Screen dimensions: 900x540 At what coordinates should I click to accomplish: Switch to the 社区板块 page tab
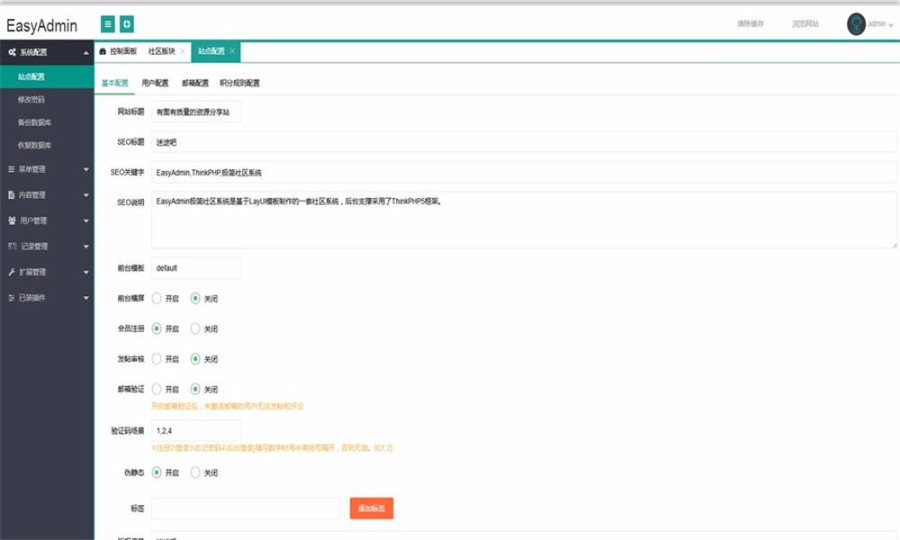[162, 52]
